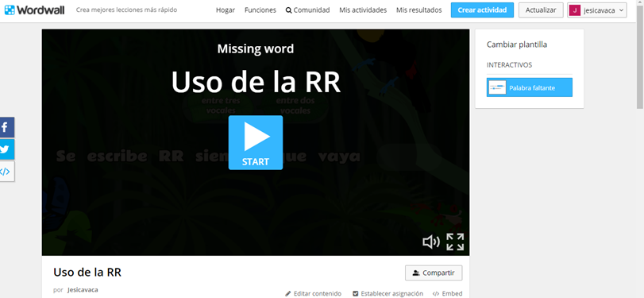This screenshot has height=298, width=644.
Task: Click the Crea mejores lecciones más rápido tagline
Action: click(126, 10)
